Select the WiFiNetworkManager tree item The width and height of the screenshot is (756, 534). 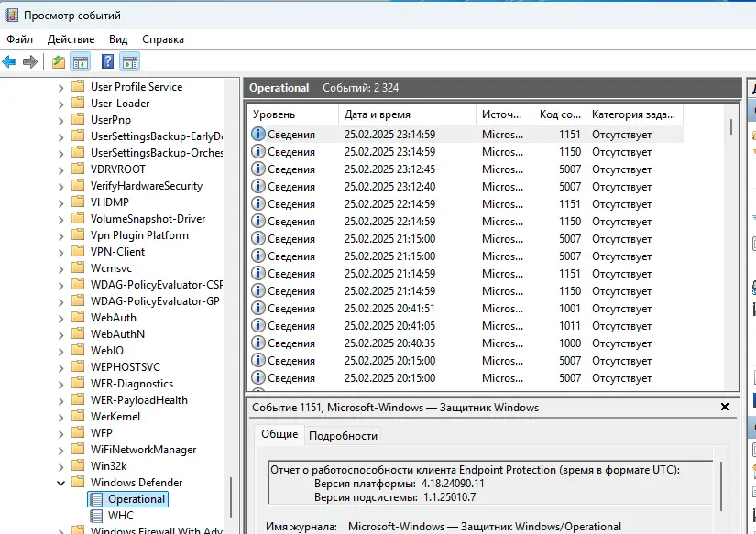pyautogui.click(x=143, y=450)
